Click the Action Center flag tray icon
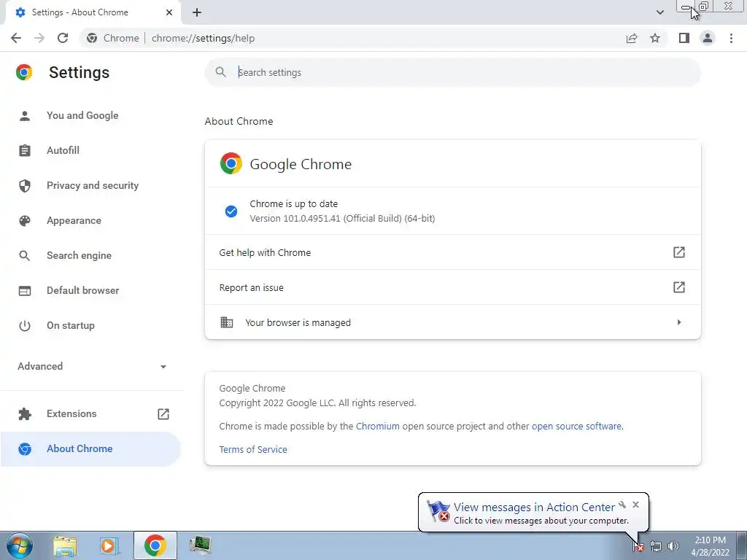Viewport: 747px width, 560px height. click(x=638, y=547)
